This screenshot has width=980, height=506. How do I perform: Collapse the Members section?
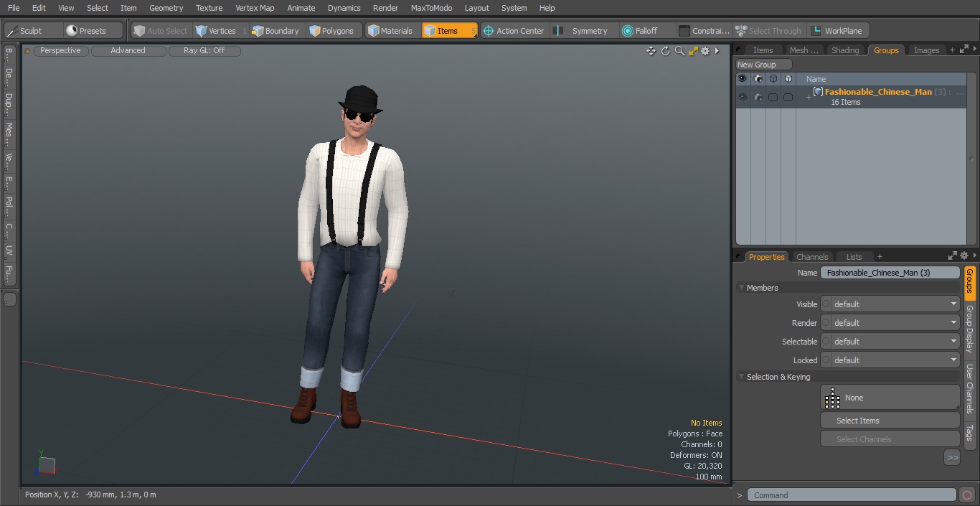coord(741,288)
